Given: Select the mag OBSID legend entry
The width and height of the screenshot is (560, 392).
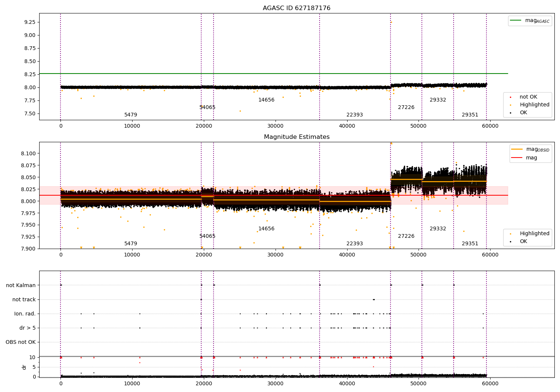Looking at the screenshot, I should 531,149.
